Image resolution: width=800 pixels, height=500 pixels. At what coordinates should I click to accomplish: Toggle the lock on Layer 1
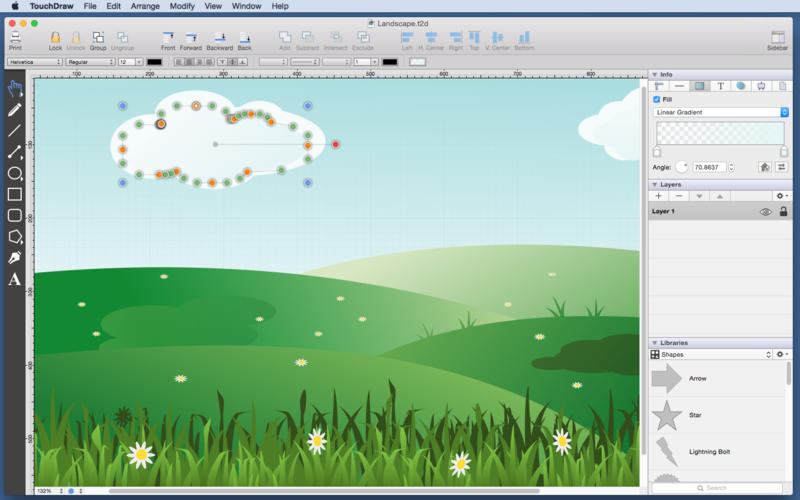click(783, 212)
